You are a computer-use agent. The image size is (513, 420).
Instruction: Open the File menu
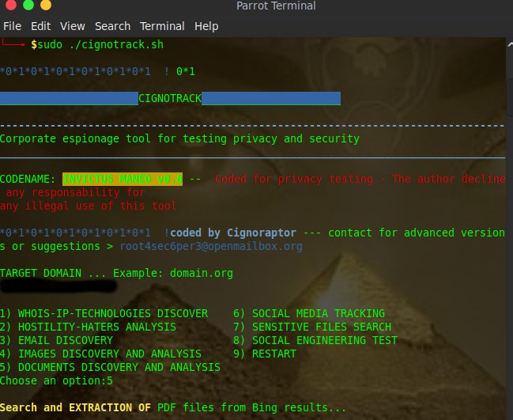[x=12, y=26]
